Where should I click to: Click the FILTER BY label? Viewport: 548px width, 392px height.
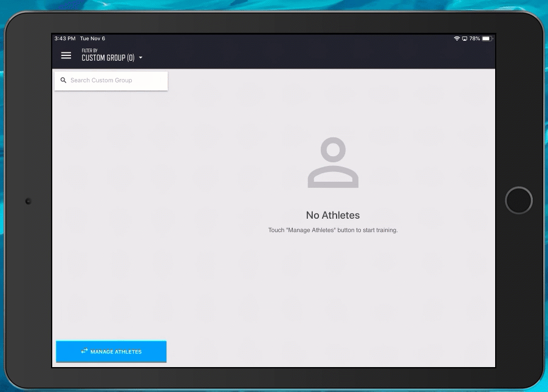[x=89, y=50]
